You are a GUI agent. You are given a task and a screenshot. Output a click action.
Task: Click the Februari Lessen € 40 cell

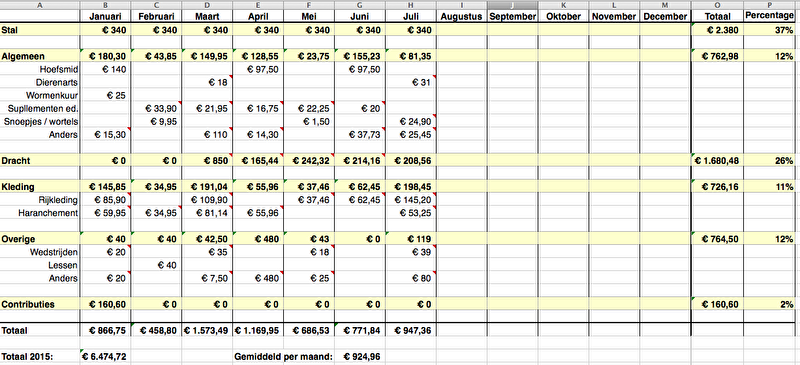(x=156, y=265)
